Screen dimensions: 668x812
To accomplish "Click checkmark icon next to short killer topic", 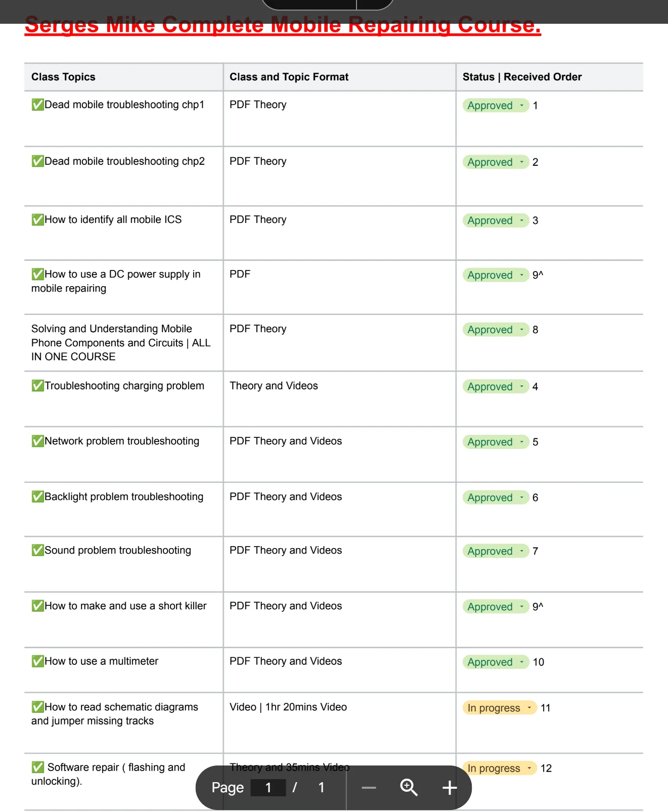I will pyautogui.click(x=38, y=606).
